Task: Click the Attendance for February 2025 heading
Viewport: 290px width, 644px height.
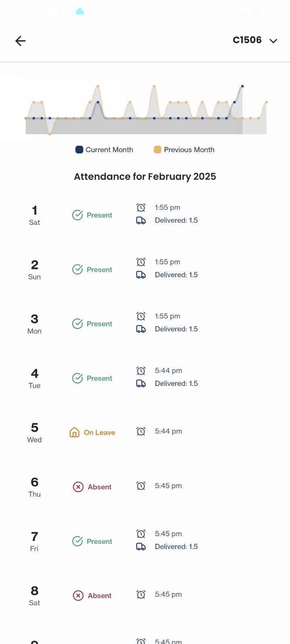Action: coord(145,177)
